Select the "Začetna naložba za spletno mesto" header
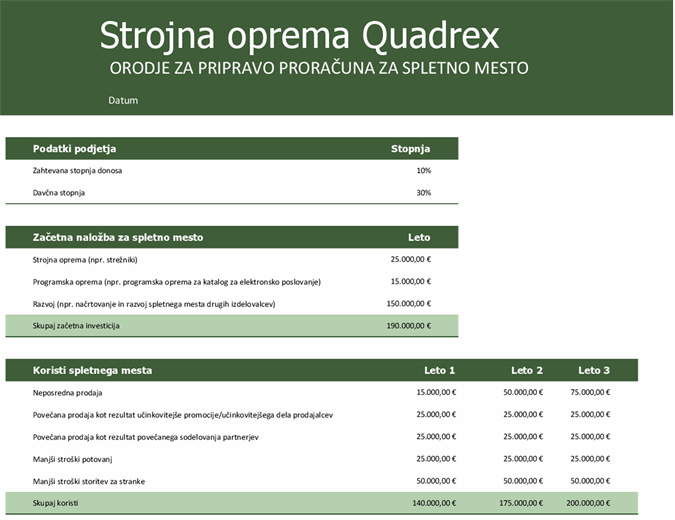Image resolution: width=675 pixels, height=520 pixels. coord(118,238)
